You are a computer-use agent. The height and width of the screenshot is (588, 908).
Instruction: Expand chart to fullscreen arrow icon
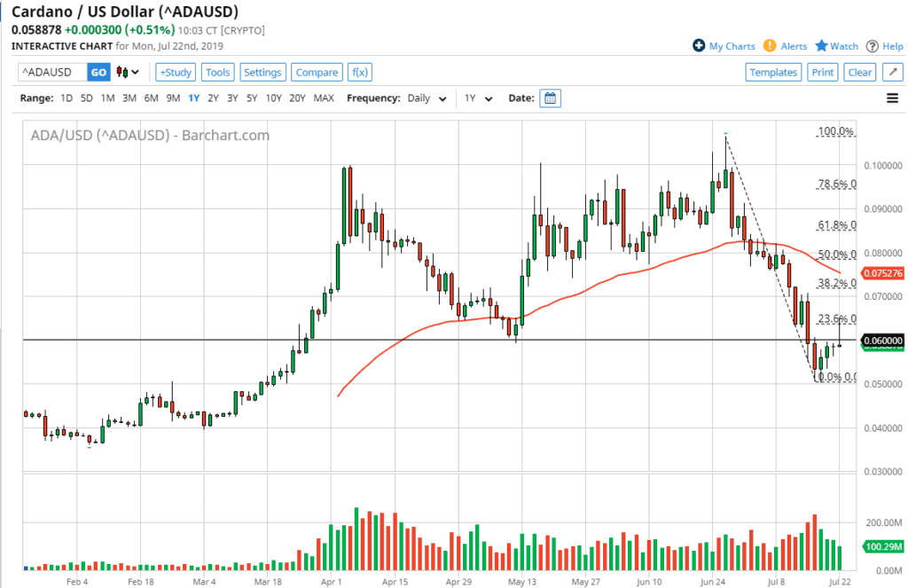tap(893, 73)
